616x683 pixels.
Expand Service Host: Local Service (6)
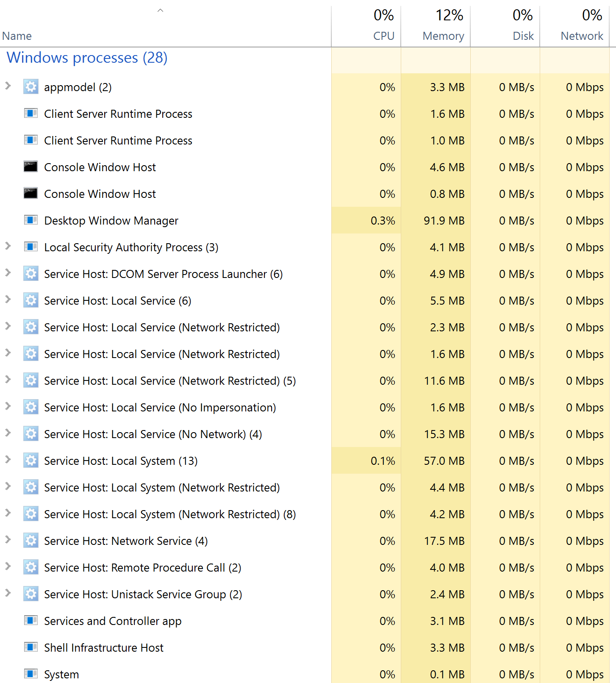pos(8,300)
